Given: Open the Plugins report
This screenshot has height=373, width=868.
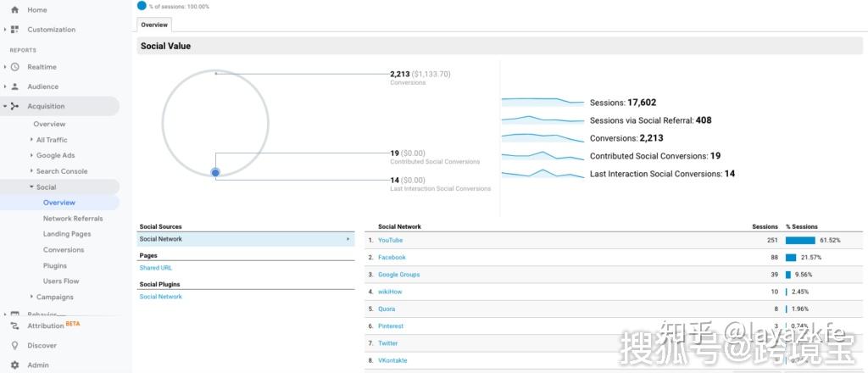Looking at the screenshot, I should [x=55, y=265].
